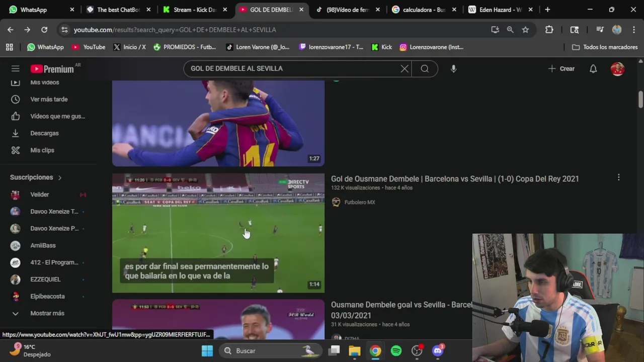The height and width of the screenshot is (362, 644).
Task: Bookmark this page with the star
Action: tap(525, 30)
